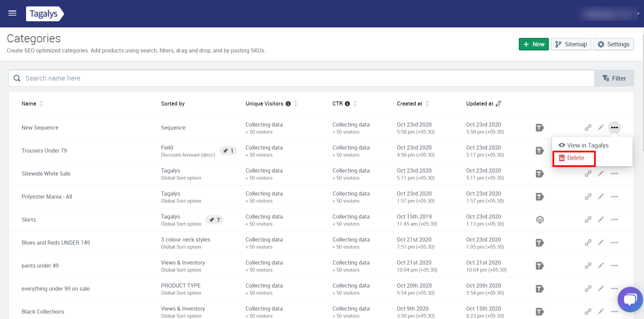Open the Sitewide White Sale category
The width and height of the screenshot is (644, 319).
[46, 174]
